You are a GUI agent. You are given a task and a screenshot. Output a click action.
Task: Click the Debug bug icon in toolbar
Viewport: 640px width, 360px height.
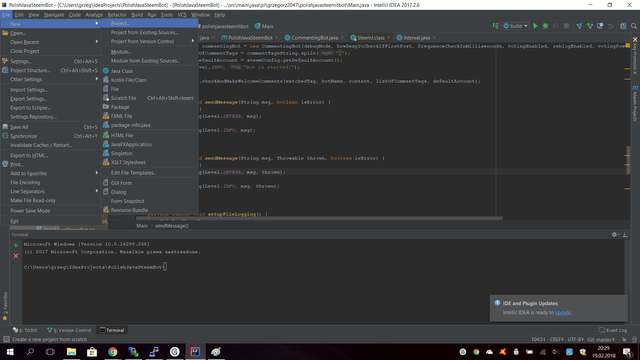(x=545, y=26)
